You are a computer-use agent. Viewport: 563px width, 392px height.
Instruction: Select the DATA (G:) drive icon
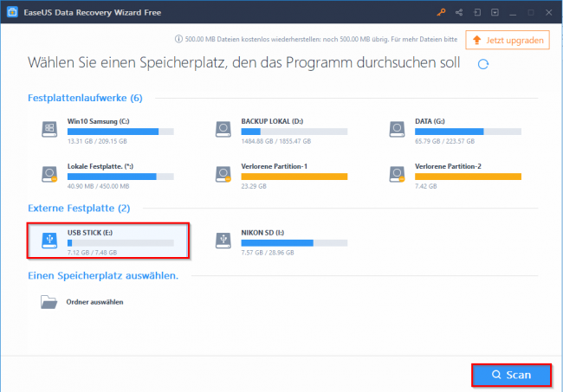pos(397,129)
